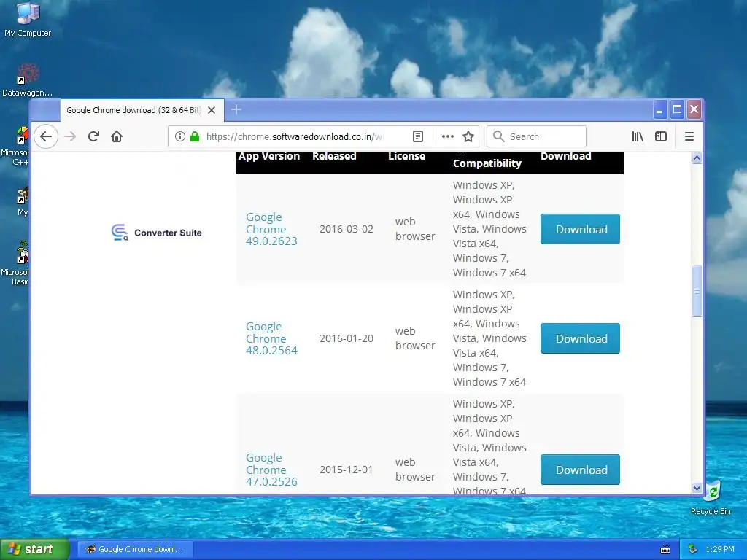Download Google Chrome 48.0.2564

[x=580, y=338]
